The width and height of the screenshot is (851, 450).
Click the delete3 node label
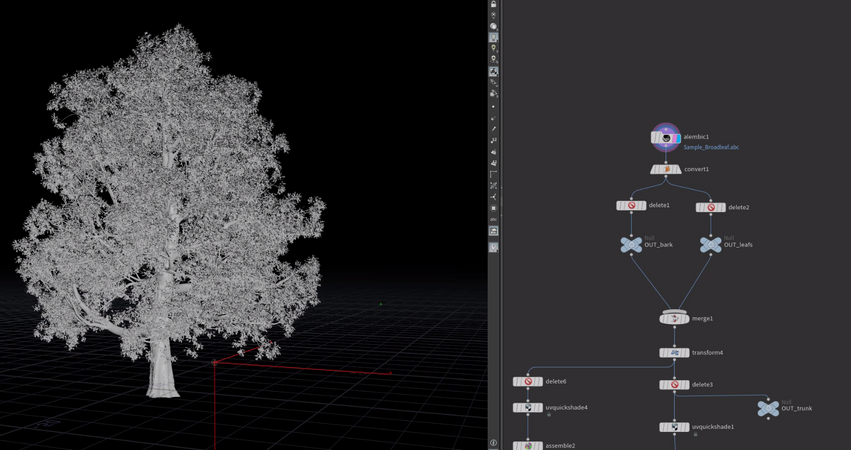pyautogui.click(x=703, y=385)
